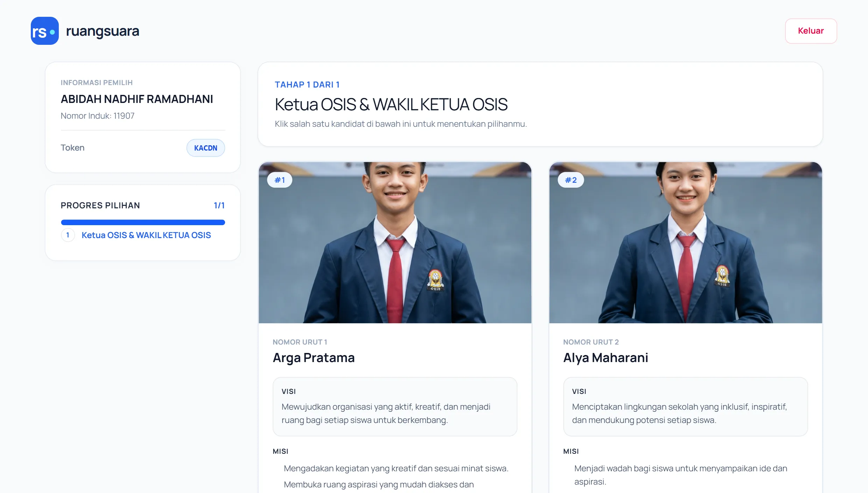868x493 pixels.
Task: Click the Keluar logout button
Action: pos(811,31)
